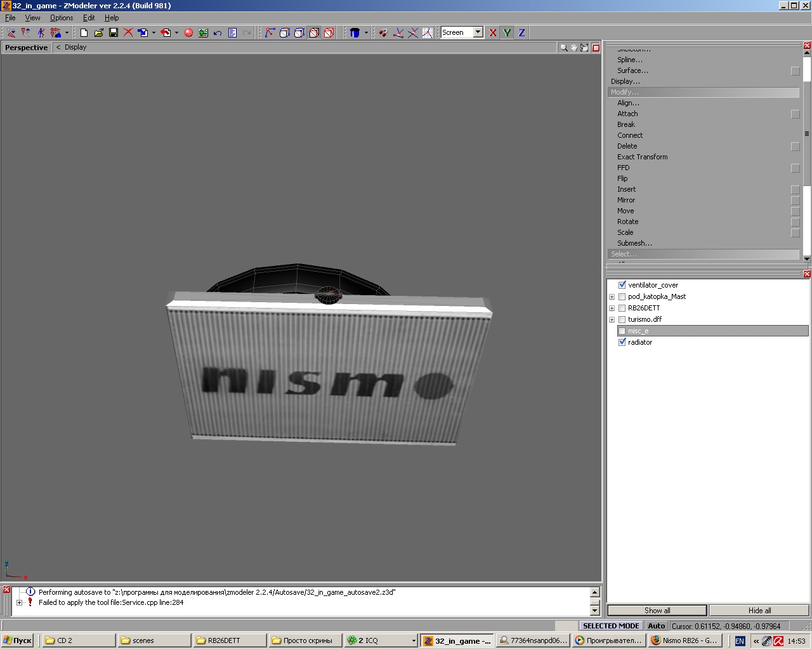This screenshot has height=650, width=812.
Task: Expand the RB26DETT tree node
Action: (x=612, y=308)
